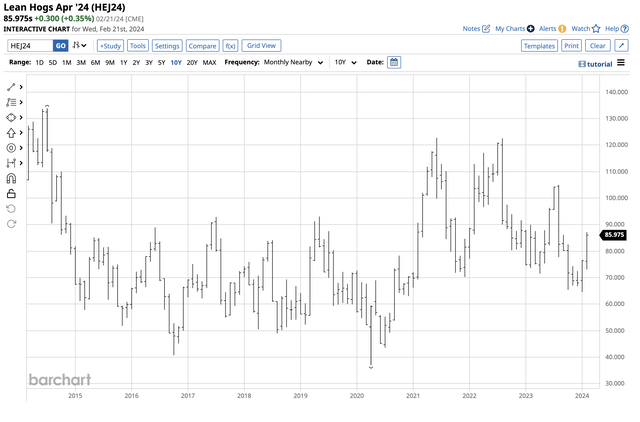Click the GO button
Viewport: 640px width, 422px height.
click(60, 46)
